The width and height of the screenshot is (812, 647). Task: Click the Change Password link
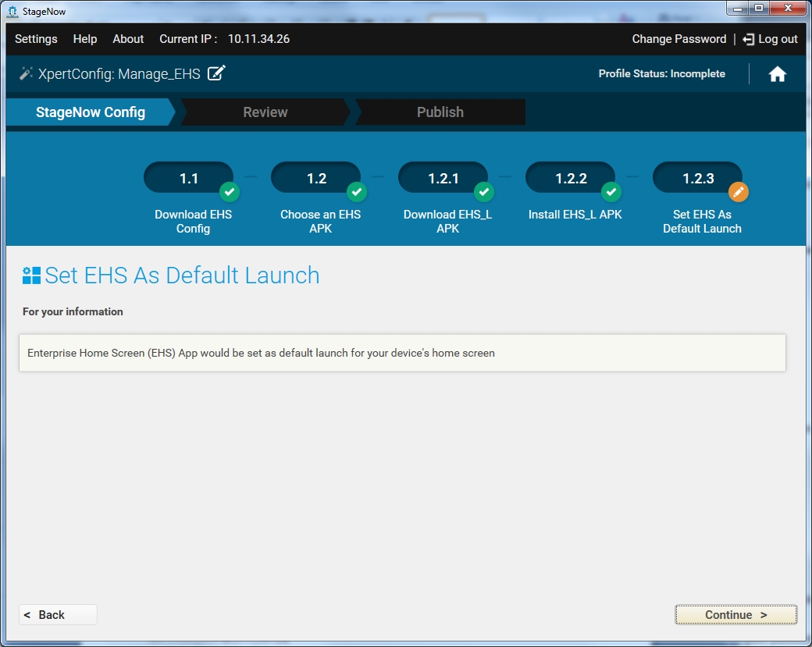(678, 39)
